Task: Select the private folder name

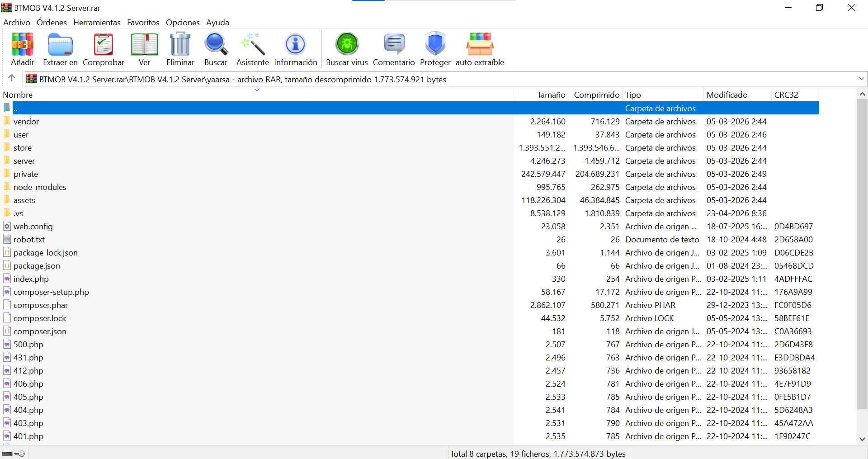Action: click(26, 174)
